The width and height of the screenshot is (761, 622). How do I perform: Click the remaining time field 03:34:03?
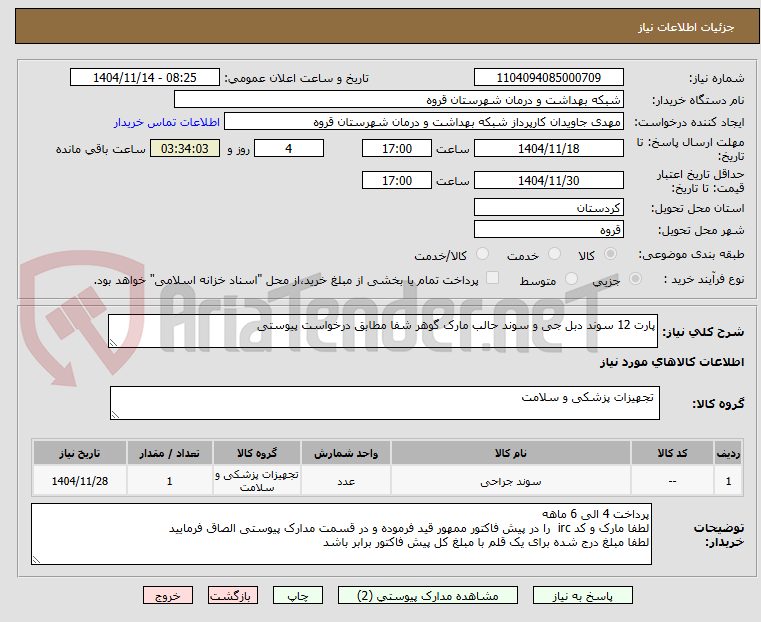click(x=185, y=148)
